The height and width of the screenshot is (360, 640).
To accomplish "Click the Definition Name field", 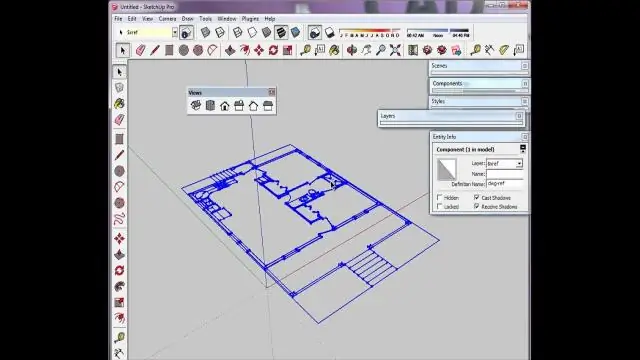I will 504,184.
